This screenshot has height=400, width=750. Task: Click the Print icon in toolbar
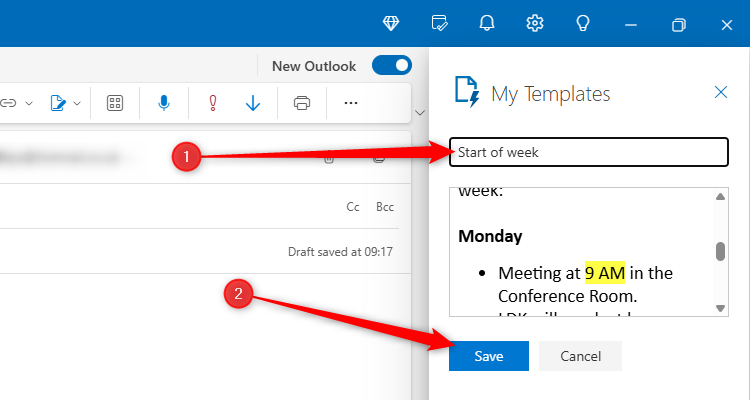point(302,102)
